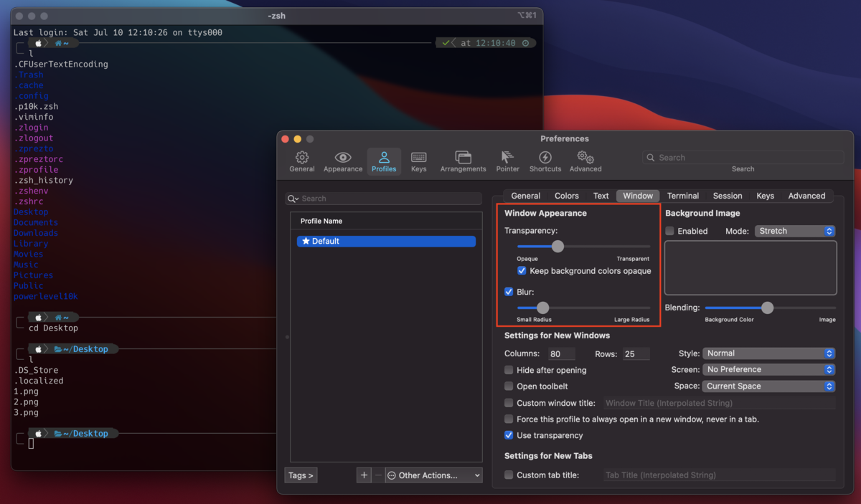861x504 pixels.
Task: Click the Tab Title interpolated string field
Action: pos(720,475)
